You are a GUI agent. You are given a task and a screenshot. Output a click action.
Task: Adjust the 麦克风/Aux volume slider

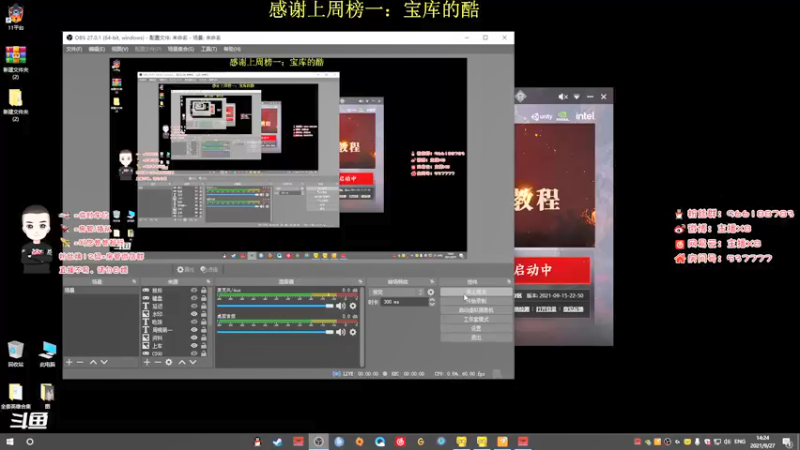pos(276,306)
